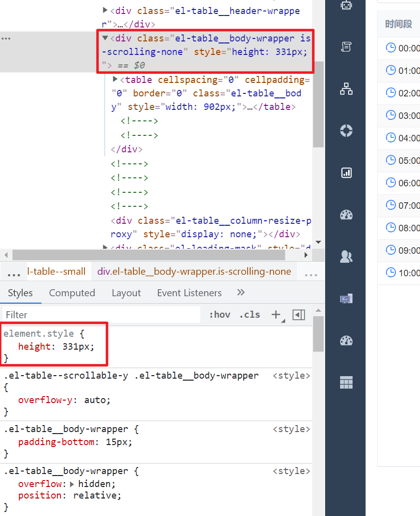Open the table grid sidebar icon
The height and width of the screenshot is (516, 420).
point(346,383)
